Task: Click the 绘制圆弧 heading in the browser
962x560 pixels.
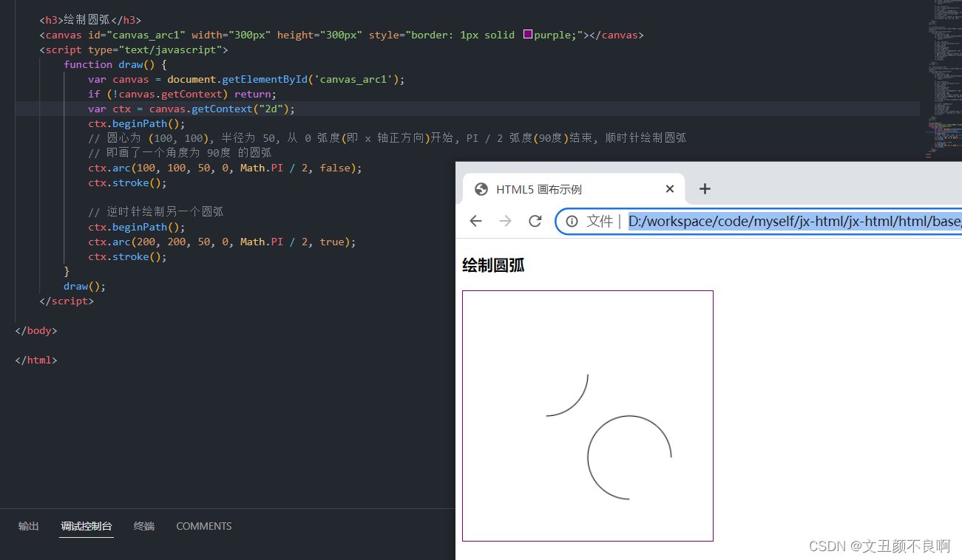Action: [x=492, y=265]
